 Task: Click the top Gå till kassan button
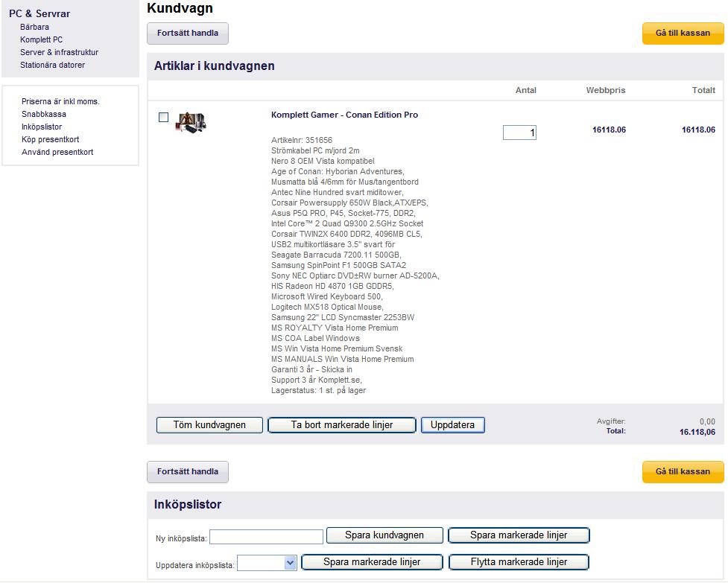(x=683, y=34)
